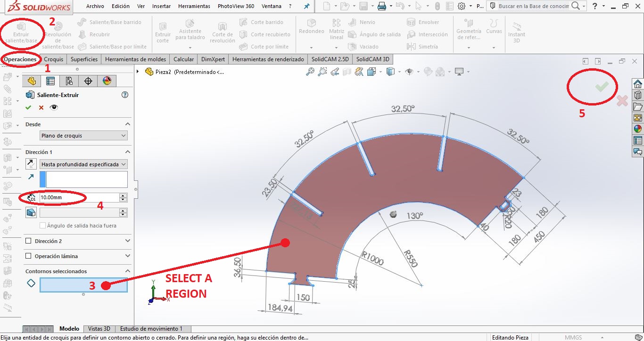Open the view orientation cube icon

tap(372, 72)
